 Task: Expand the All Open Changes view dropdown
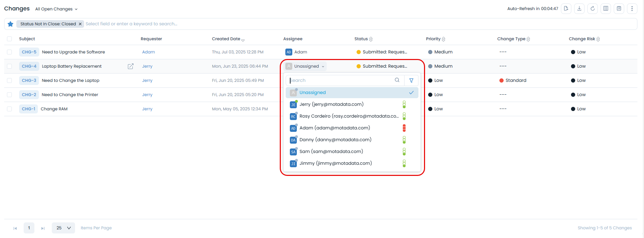coord(56,9)
